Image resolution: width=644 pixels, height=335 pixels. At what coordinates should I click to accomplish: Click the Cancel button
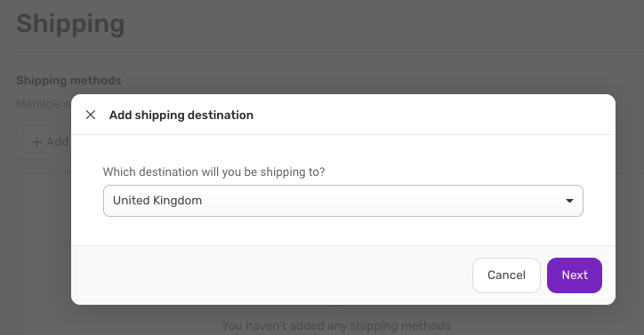pos(506,275)
